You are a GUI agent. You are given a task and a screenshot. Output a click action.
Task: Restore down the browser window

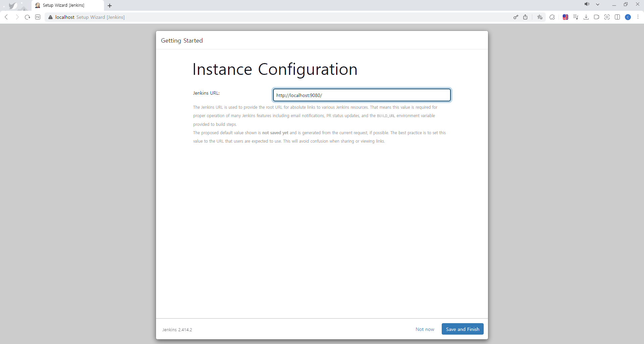626,4
